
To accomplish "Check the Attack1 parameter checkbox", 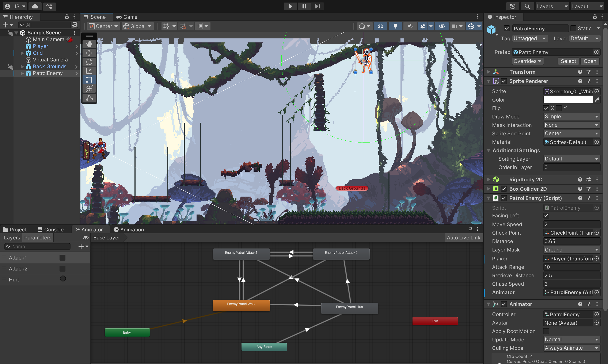I will click(x=62, y=258).
